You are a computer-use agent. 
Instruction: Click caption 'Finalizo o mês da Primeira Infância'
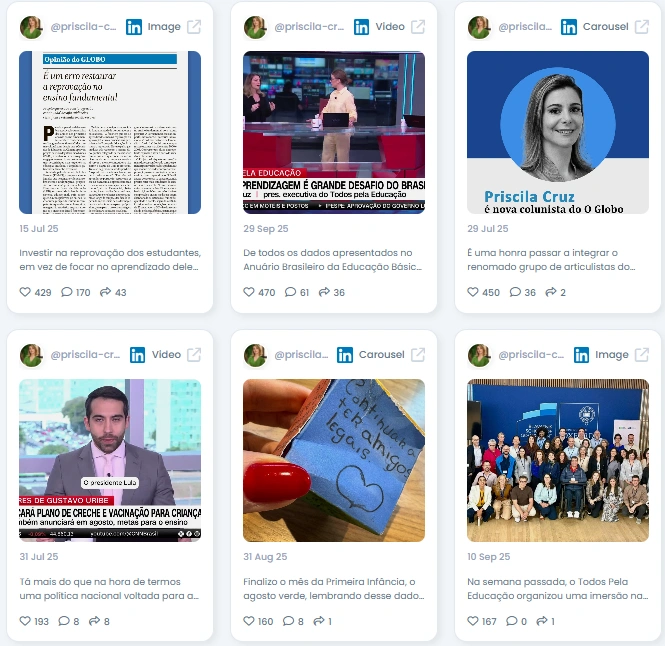(329, 582)
